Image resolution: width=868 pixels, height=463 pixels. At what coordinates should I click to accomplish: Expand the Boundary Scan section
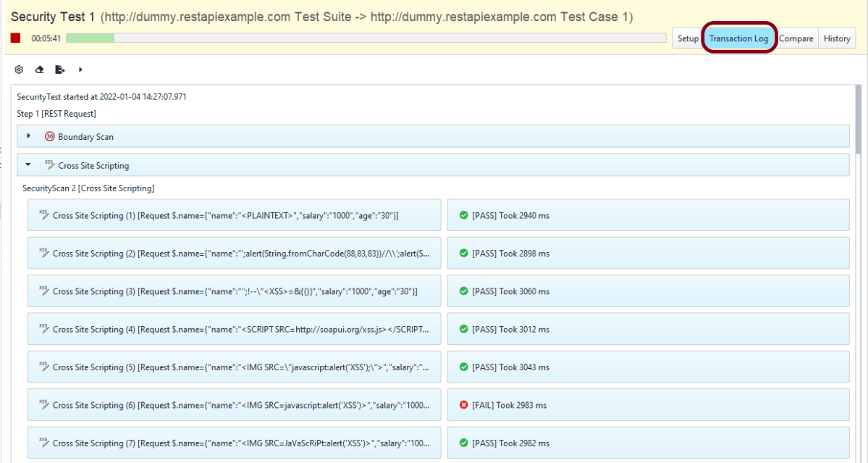click(x=28, y=136)
